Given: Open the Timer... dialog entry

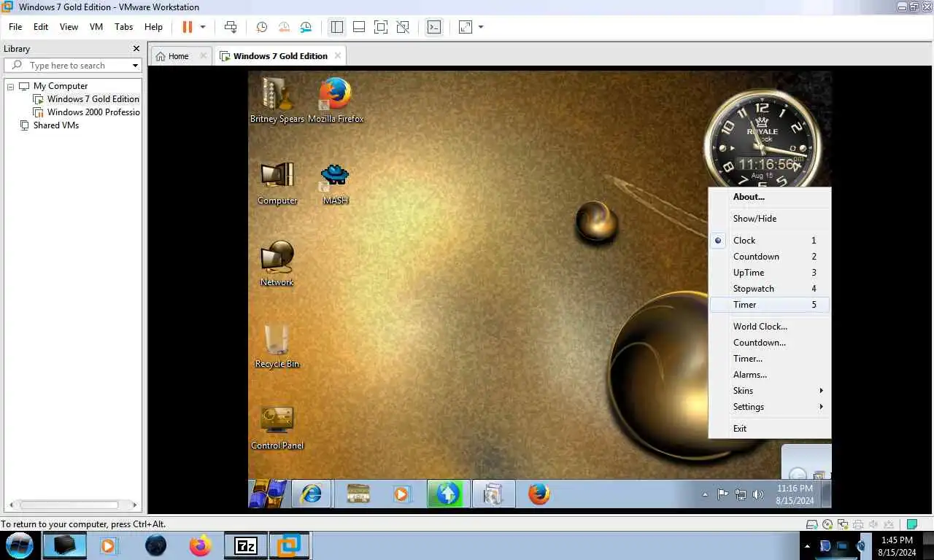Looking at the screenshot, I should (770, 359).
